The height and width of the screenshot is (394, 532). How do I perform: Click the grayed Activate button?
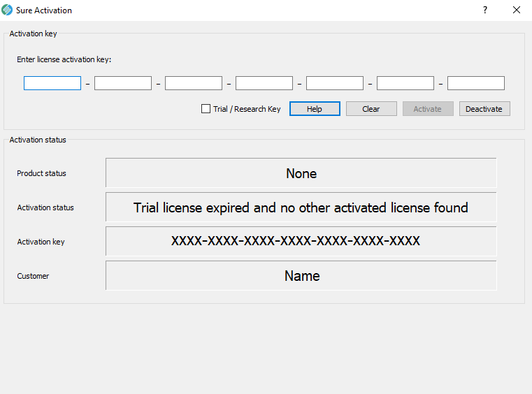(428, 109)
